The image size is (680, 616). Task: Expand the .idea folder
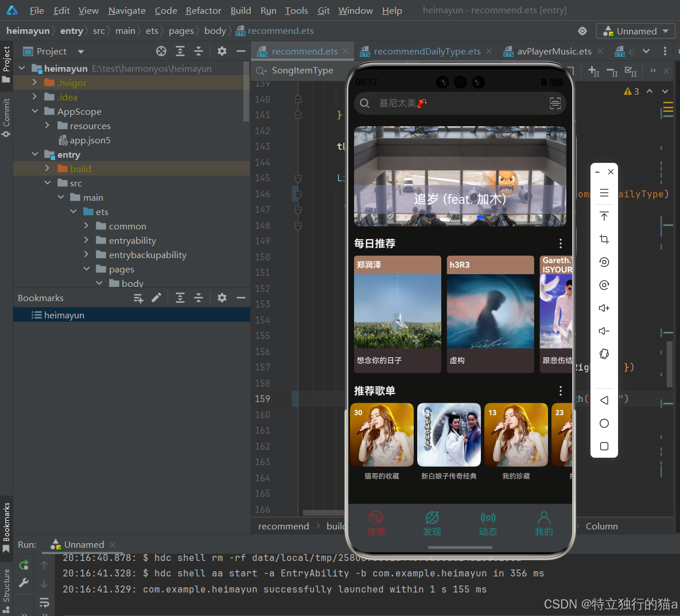[x=34, y=97]
